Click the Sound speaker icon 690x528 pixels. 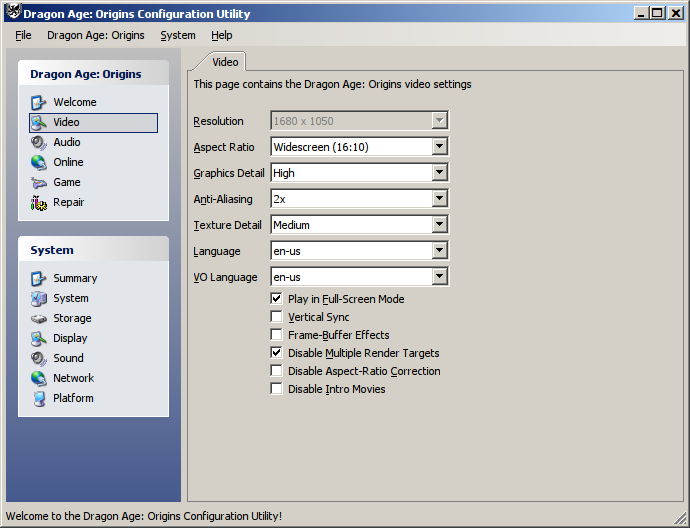point(39,359)
